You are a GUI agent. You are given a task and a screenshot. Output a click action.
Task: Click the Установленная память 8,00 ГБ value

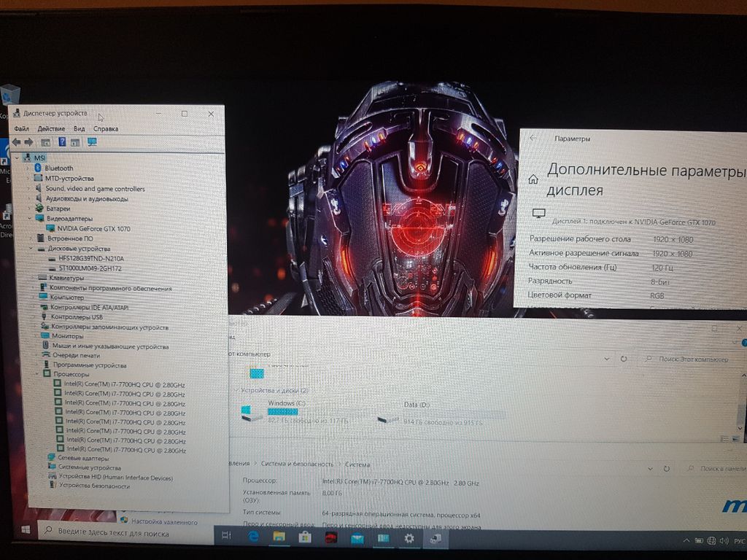pos(332,493)
